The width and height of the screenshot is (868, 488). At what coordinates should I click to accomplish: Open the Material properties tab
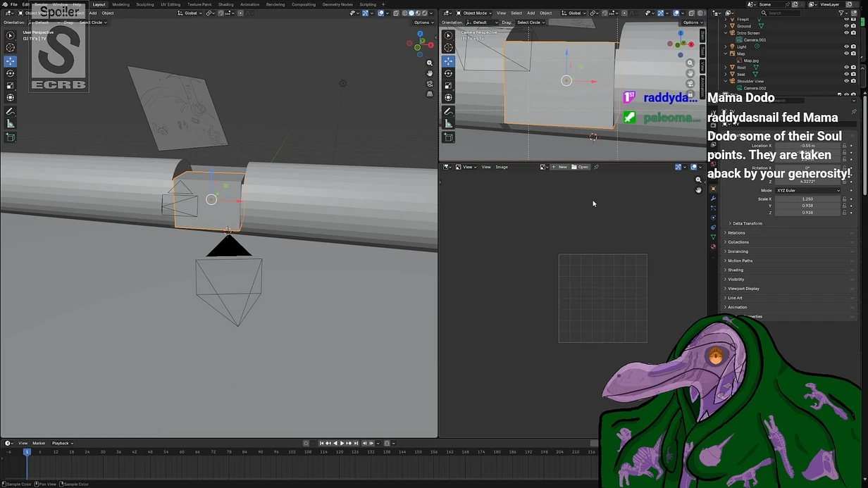coord(713,246)
